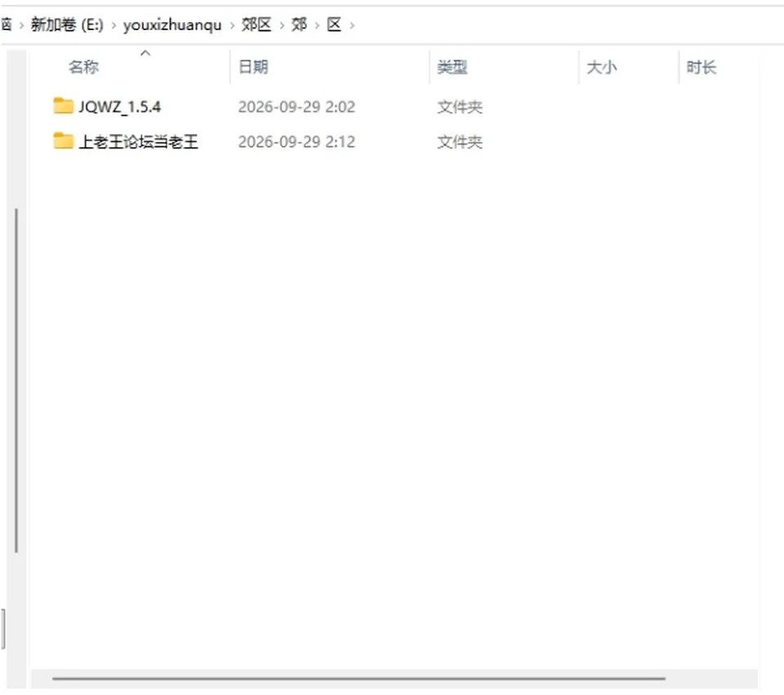Expand the chevron between 郊 and 区
This screenshot has width=784, height=695.
tap(317, 25)
